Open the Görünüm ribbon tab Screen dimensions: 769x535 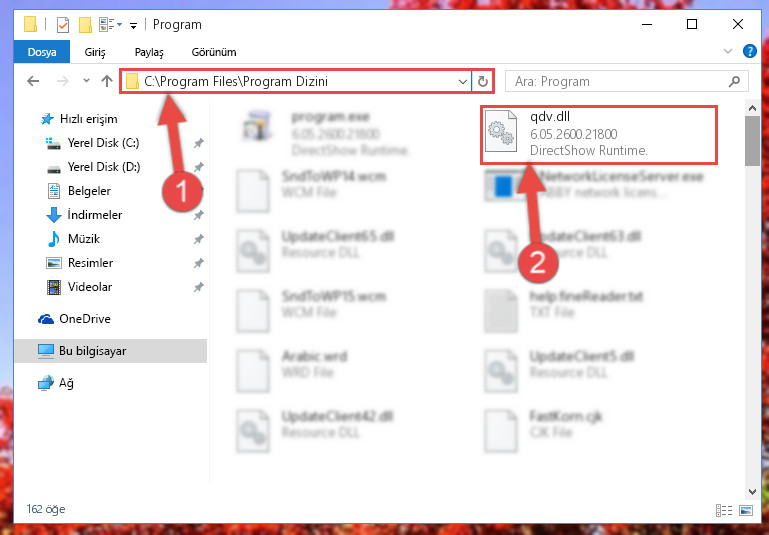click(214, 52)
